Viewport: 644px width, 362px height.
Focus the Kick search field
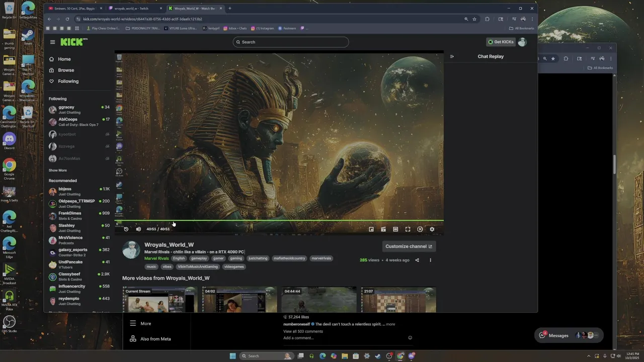[291, 42]
